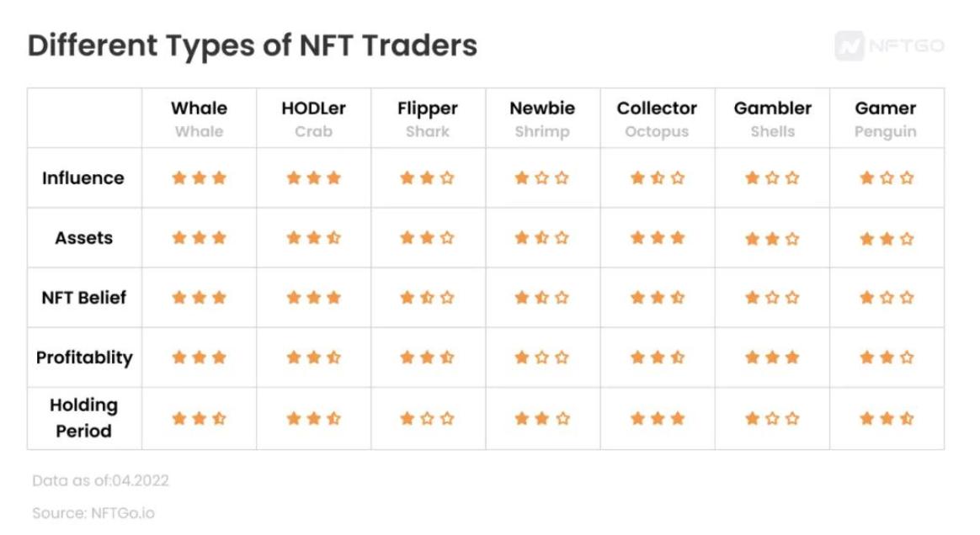Click the Influence row label
This screenshot has width=980, height=535.
(83, 178)
